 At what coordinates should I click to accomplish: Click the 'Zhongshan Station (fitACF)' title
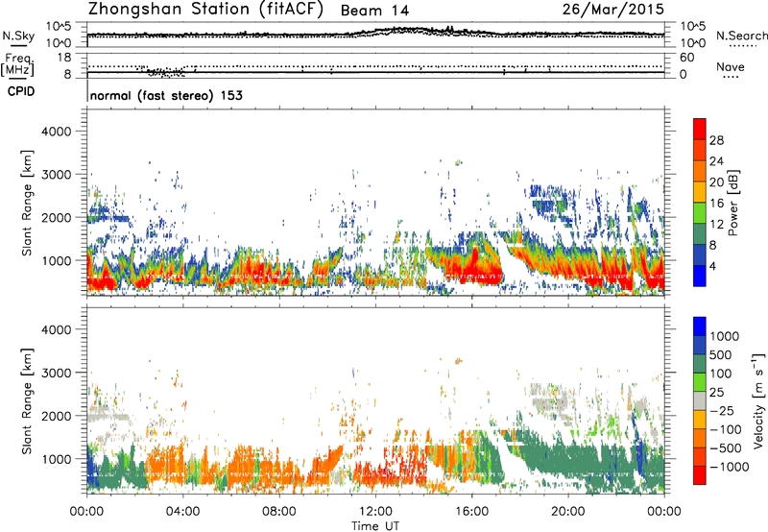tap(206, 10)
